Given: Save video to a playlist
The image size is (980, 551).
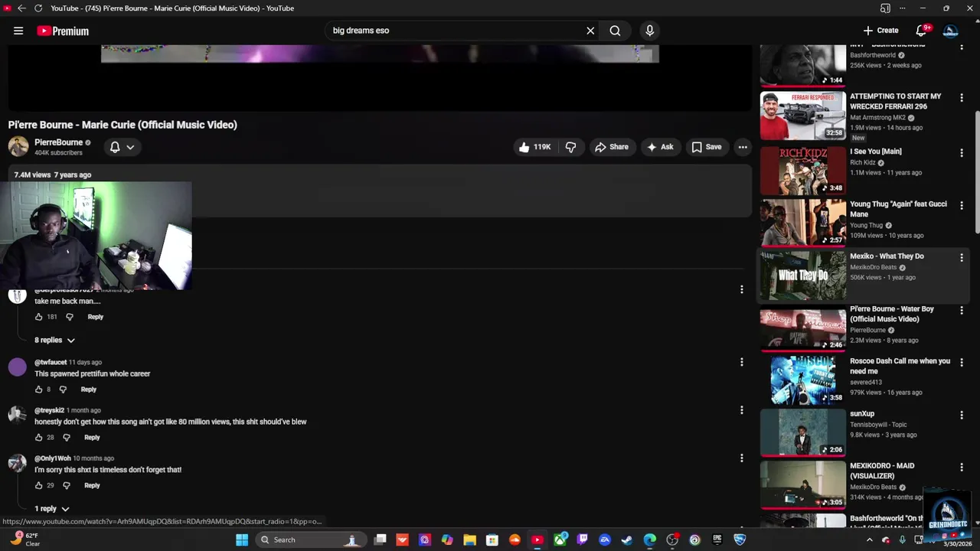Looking at the screenshot, I should click(707, 147).
